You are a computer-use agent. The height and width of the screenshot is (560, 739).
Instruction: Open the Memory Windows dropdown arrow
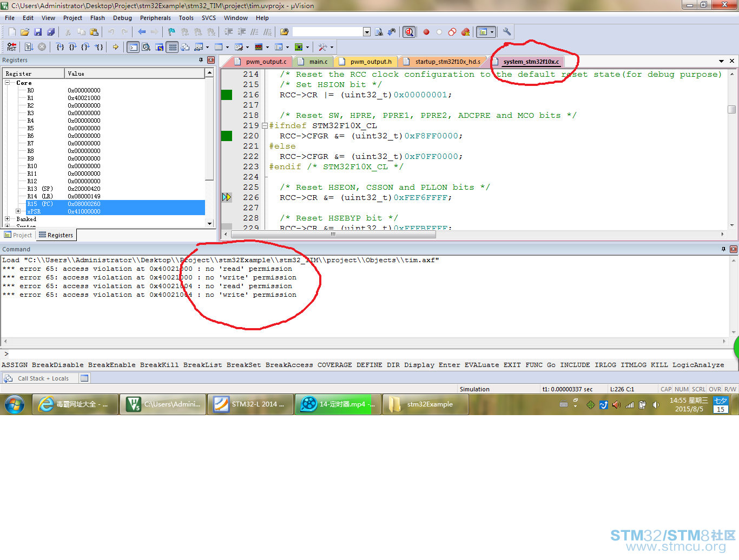pyautogui.click(x=227, y=47)
